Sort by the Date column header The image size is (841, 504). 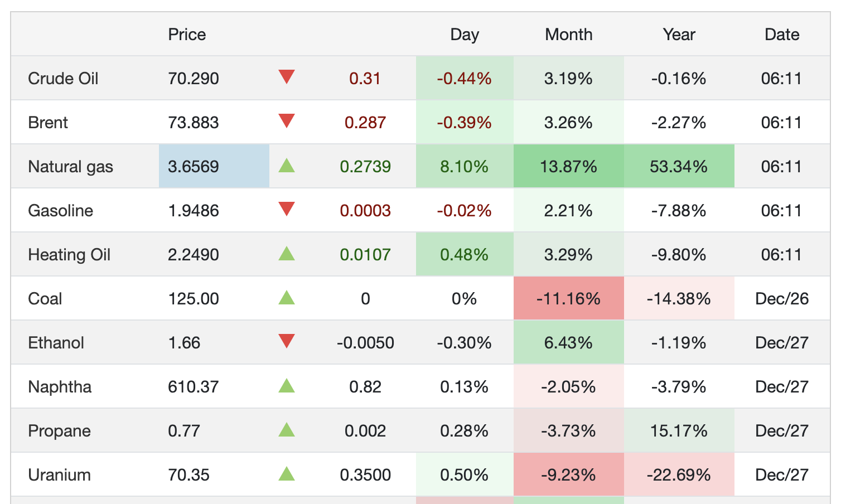[782, 35]
